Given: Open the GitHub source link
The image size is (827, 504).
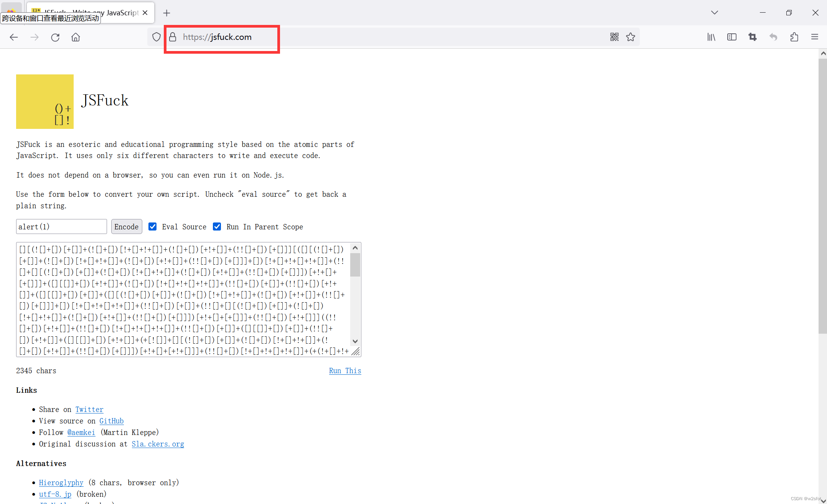Looking at the screenshot, I should [111, 421].
